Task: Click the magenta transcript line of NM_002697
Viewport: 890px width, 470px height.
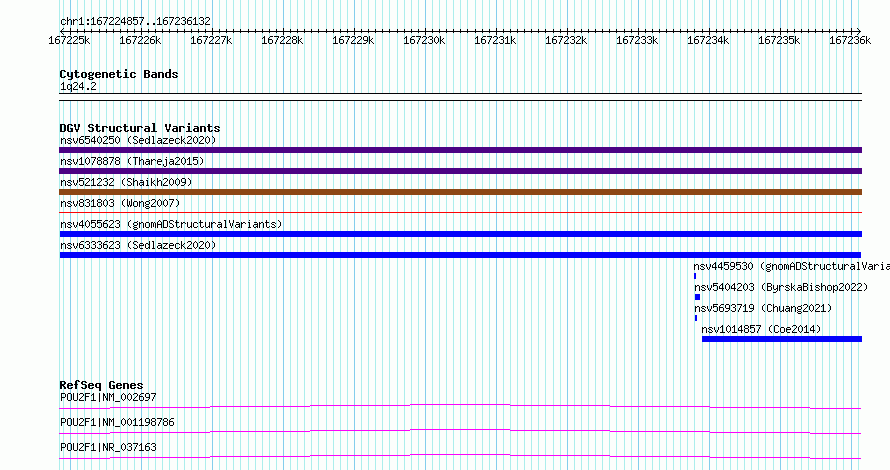Action: tap(460, 406)
